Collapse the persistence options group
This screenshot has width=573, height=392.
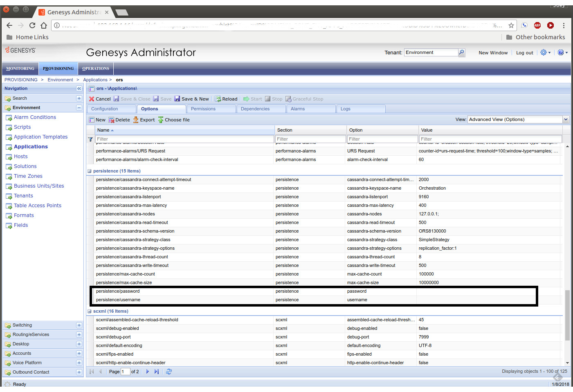pos(89,170)
